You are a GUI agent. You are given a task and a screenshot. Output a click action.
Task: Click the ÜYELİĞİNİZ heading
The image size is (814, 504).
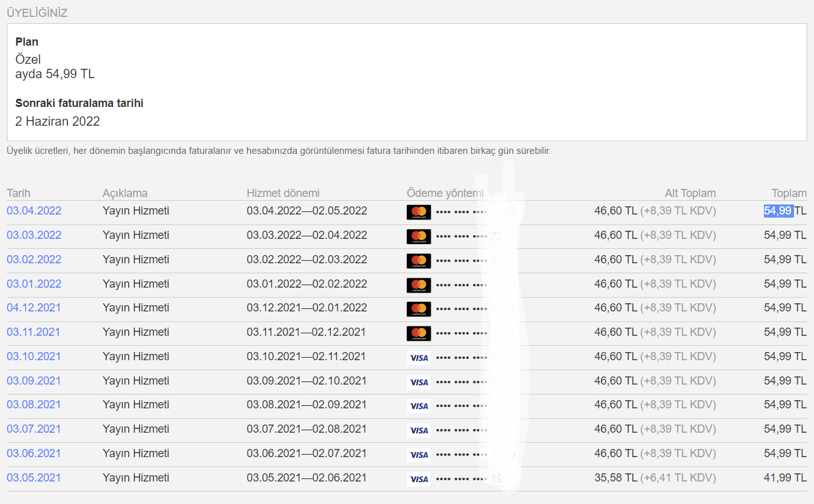37,13
